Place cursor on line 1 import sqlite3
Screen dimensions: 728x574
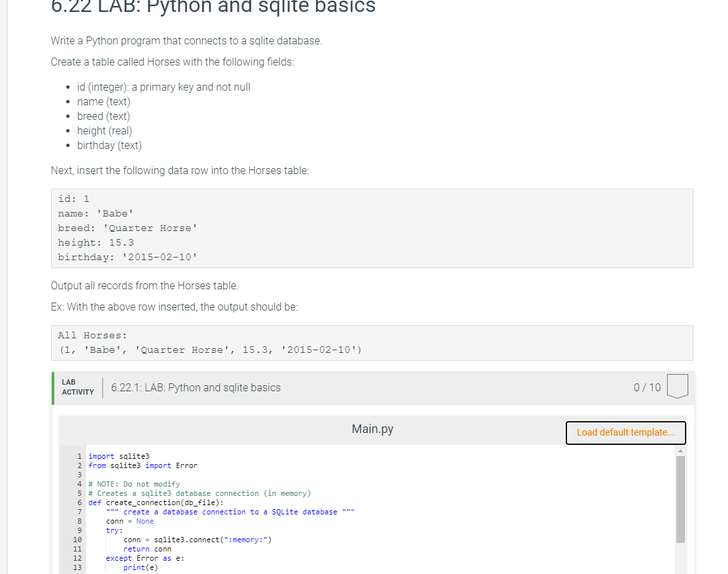coord(119,456)
